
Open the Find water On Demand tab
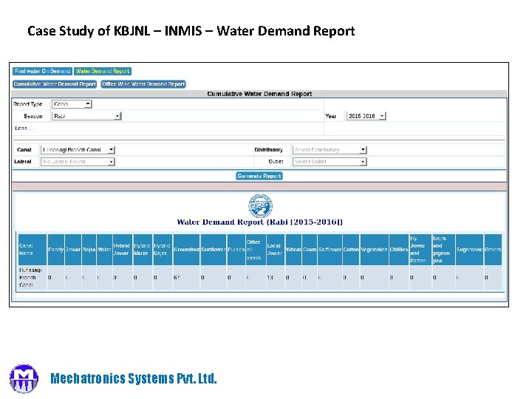coord(42,71)
